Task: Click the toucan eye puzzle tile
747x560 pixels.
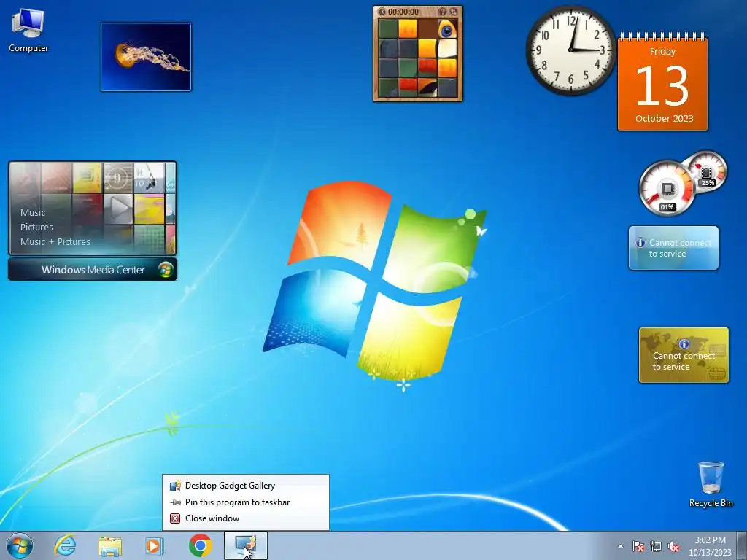Action: tap(447, 28)
